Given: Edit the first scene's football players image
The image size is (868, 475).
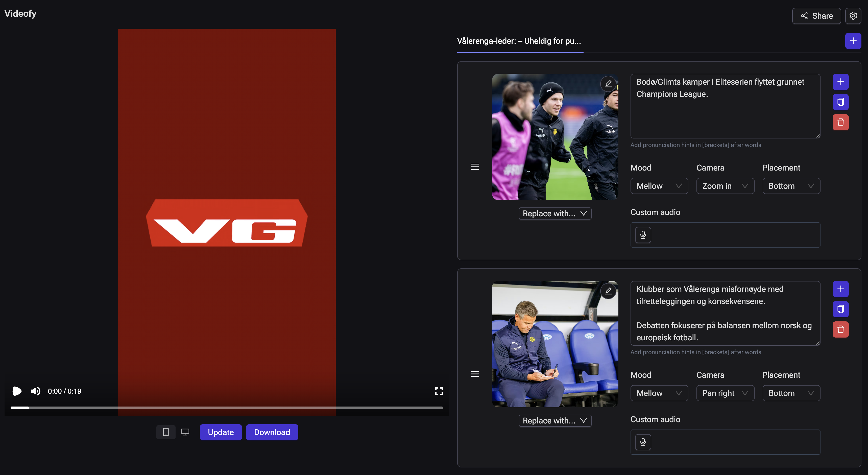Looking at the screenshot, I should tap(608, 84).
